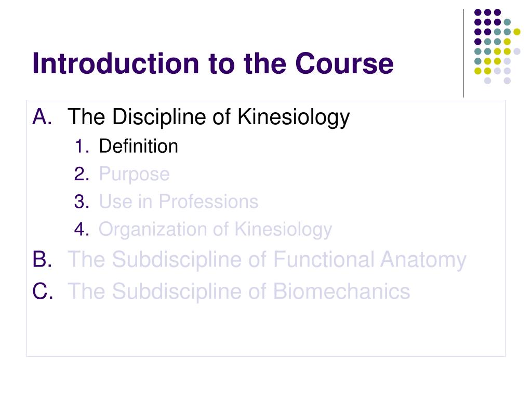
Task: Click list number '2.' before Purpose
Action: pos(82,174)
